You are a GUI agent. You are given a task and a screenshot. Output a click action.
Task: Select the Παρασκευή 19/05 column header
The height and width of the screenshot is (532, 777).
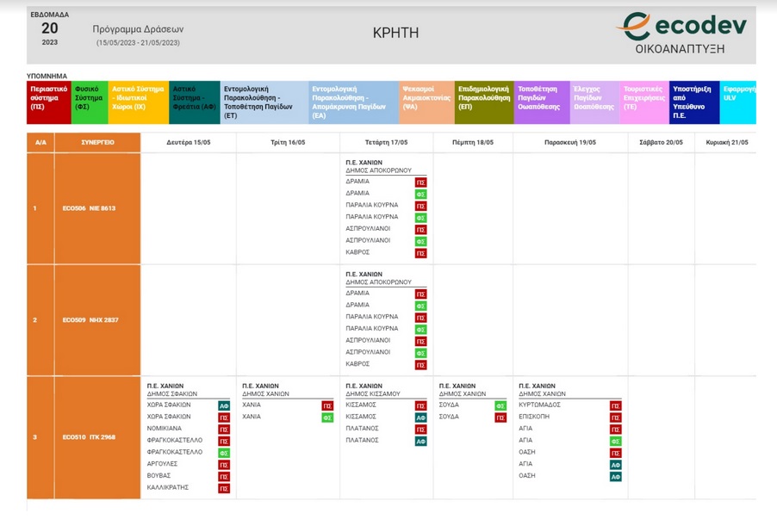[570, 143]
